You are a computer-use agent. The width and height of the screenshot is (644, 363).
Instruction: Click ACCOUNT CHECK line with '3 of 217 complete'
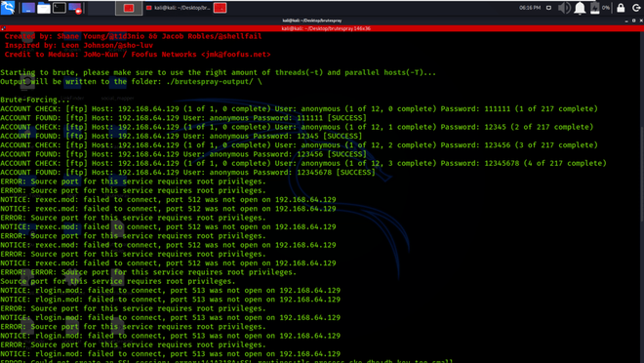click(299, 145)
